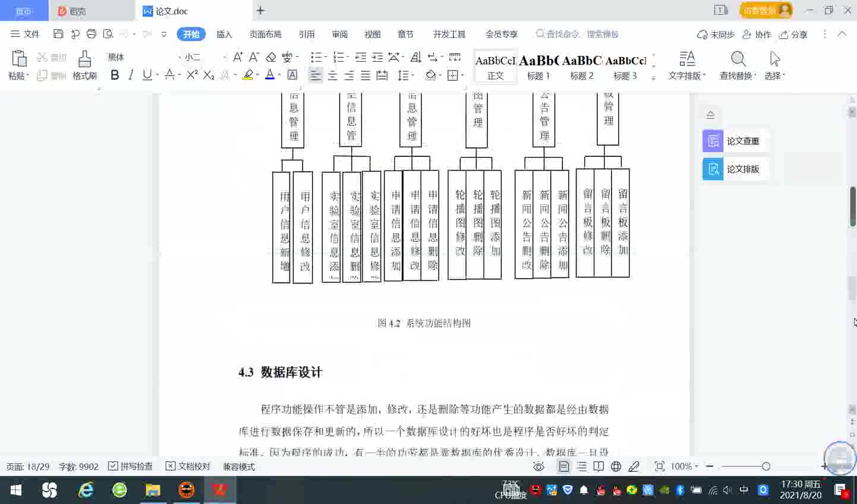
Task: Decrease paragraph indent
Action: [x=361, y=57]
